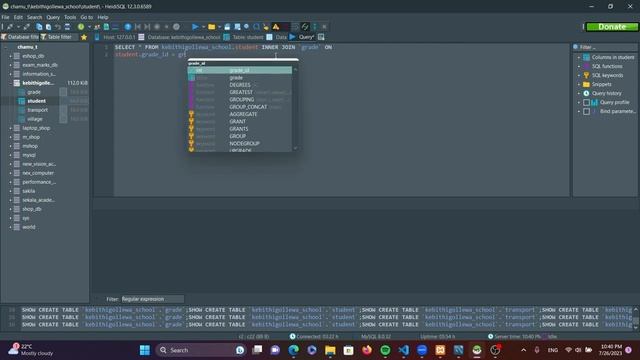
Task: Click the Copy icon in the toolbar
Action: click(39, 27)
